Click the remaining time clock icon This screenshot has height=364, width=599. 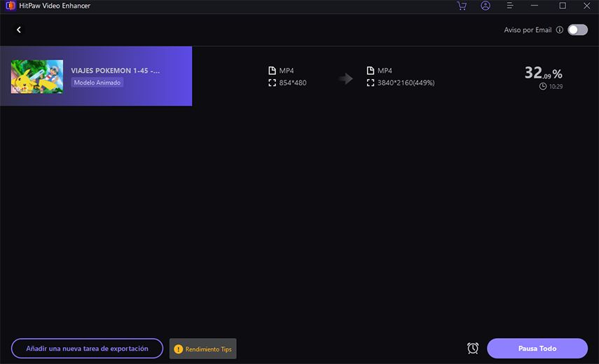coord(543,87)
